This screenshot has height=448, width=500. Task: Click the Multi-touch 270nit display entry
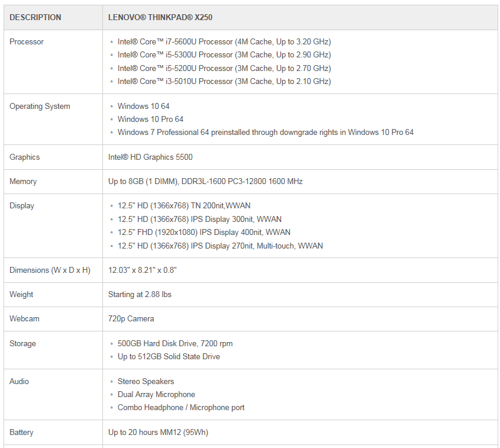[220, 246]
